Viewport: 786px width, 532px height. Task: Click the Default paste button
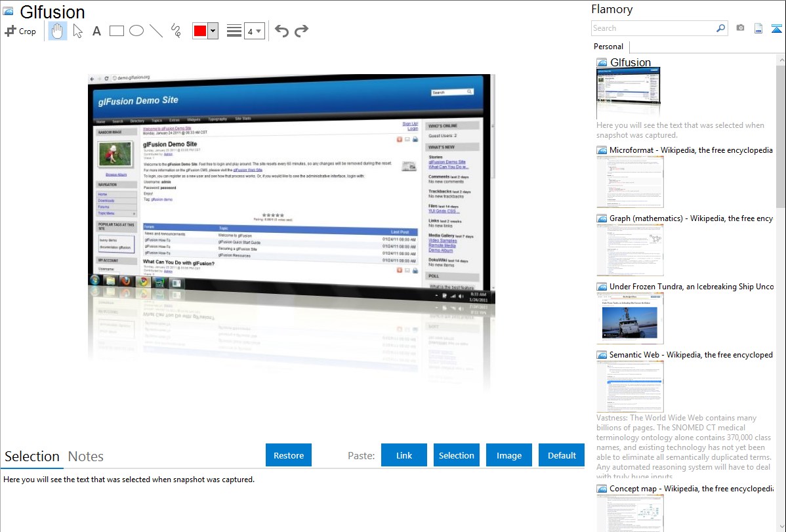[562, 455]
